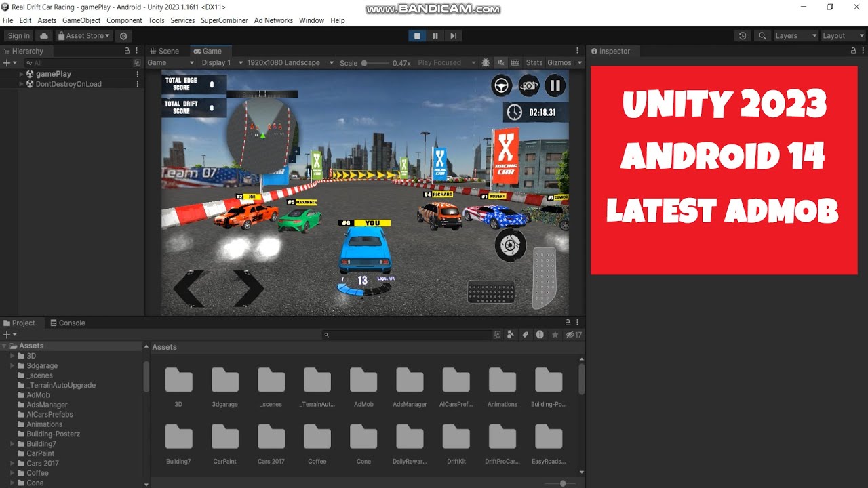Adjust the Game view Scale slider
The image size is (868, 488).
click(375, 63)
